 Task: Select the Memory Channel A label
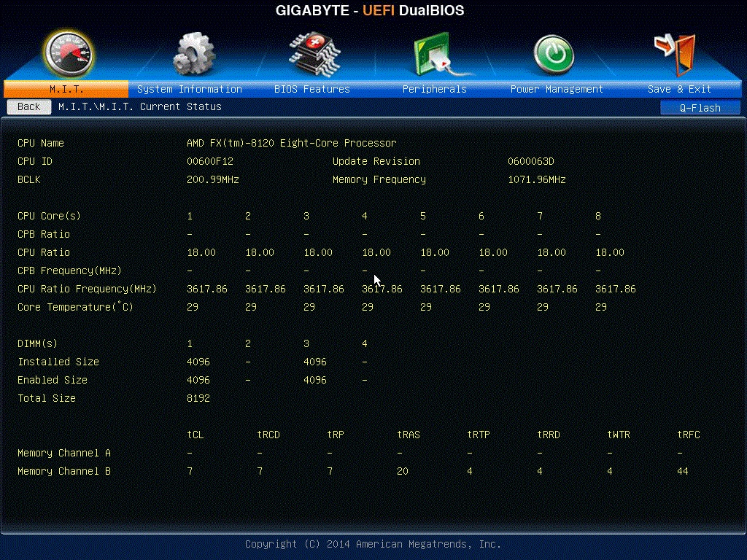64,453
